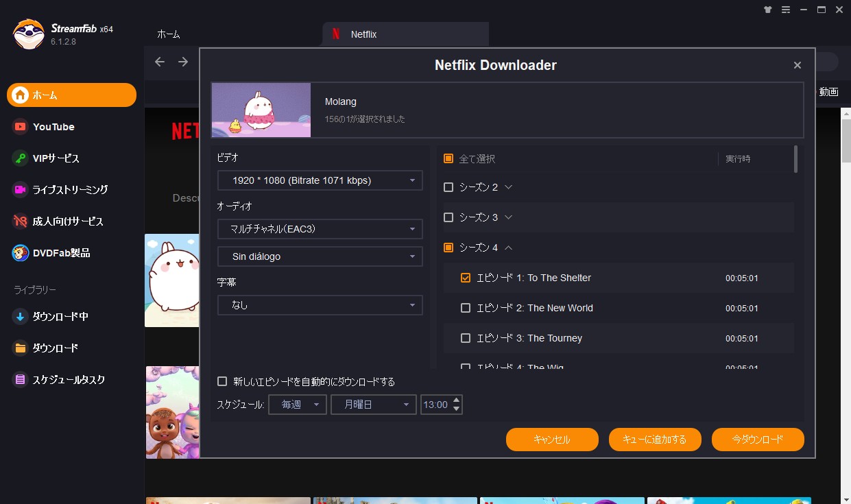Increase schedule time with up arrow
This screenshot has height=504, width=851.
click(x=457, y=400)
